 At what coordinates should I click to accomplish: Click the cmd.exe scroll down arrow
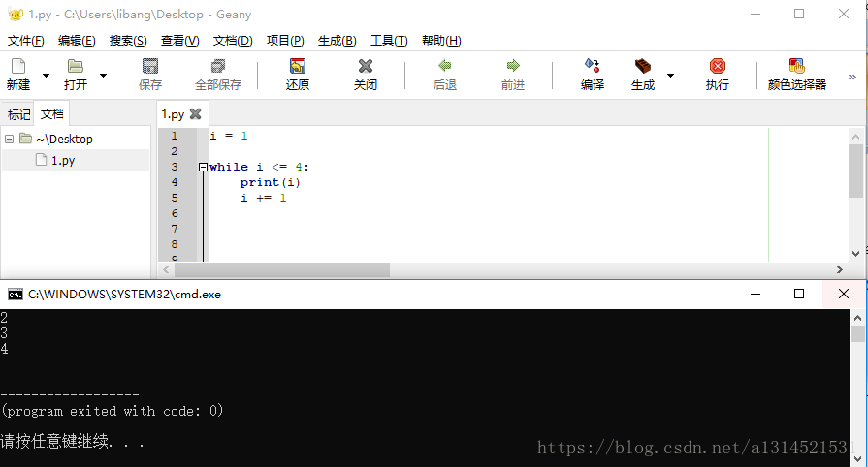point(857,459)
